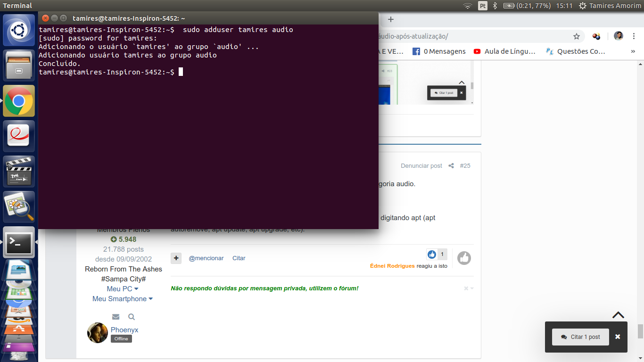Viewport: 644px width, 362px height.
Task: Click the Chrome page vertical scrollbar thumb
Action: click(640, 331)
